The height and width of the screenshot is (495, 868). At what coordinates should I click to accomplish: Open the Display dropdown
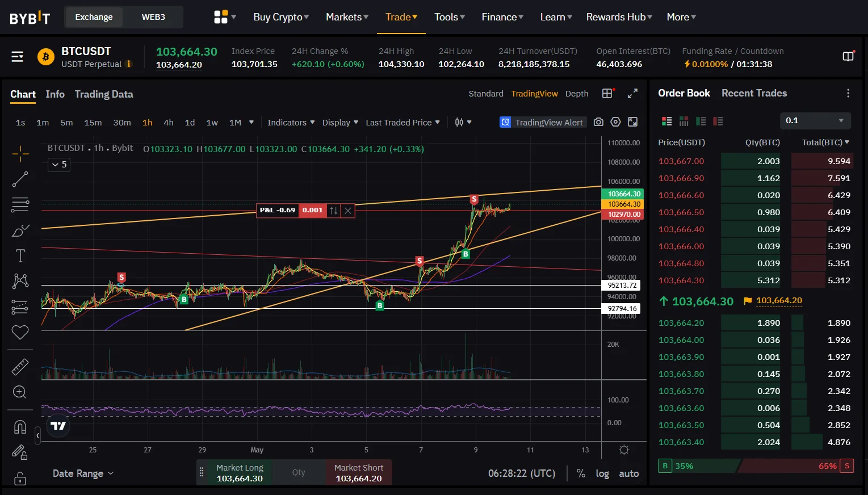pos(340,123)
